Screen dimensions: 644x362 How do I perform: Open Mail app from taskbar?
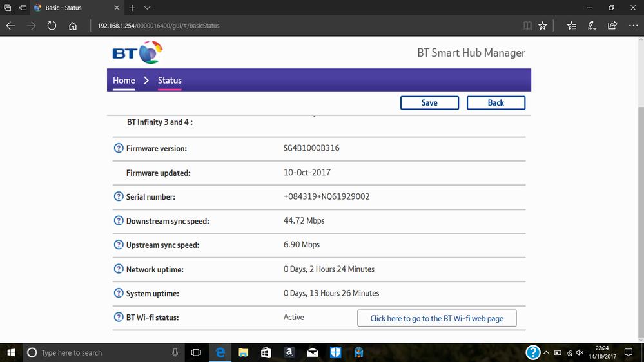pyautogui.click(x=313, y=352)
